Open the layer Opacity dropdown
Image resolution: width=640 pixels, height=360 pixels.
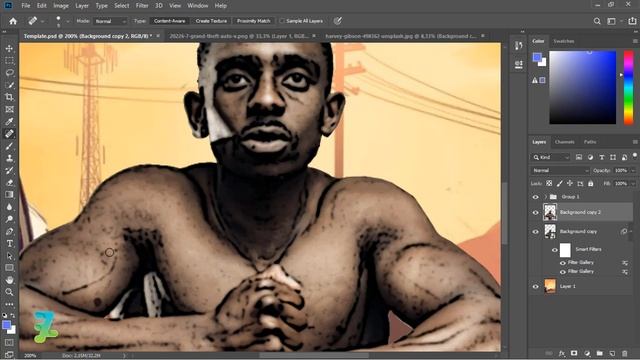tap(633, 170)
